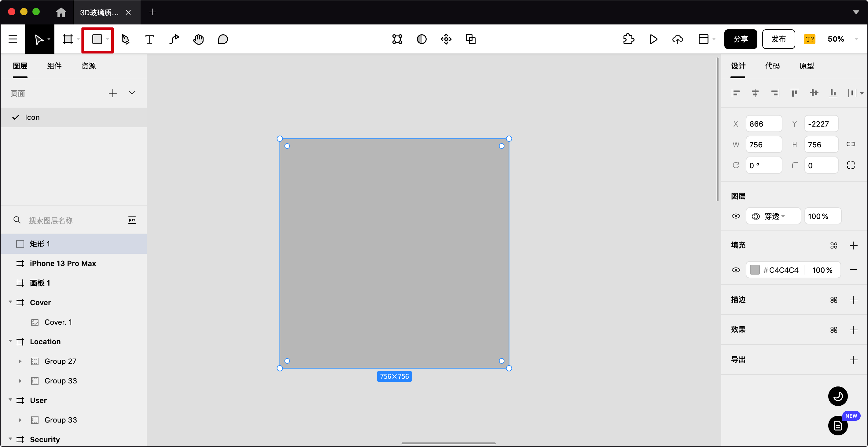
Task: Open the hamburger main menu
Action: coord(13,39)
